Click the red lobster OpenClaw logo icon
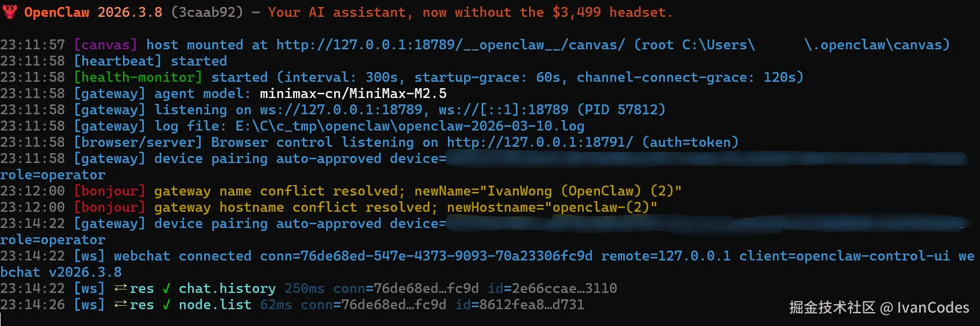 (9, 12)
